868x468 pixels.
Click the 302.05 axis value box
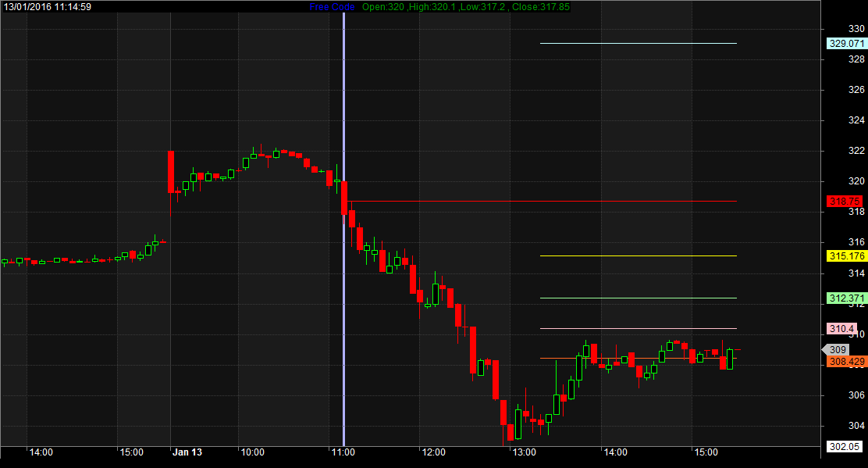coord(845,446)
